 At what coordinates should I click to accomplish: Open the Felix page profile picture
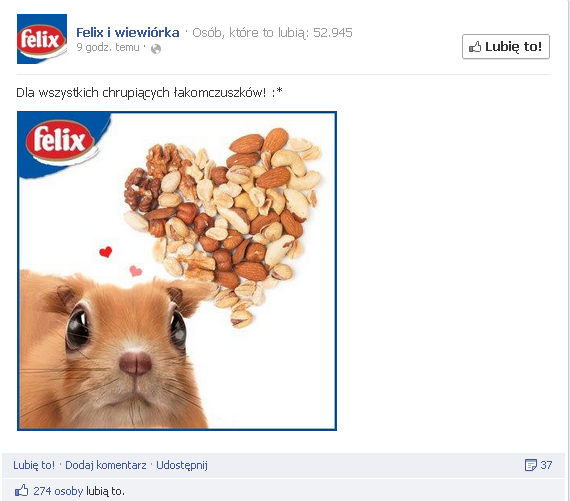(x=42, y=39)
